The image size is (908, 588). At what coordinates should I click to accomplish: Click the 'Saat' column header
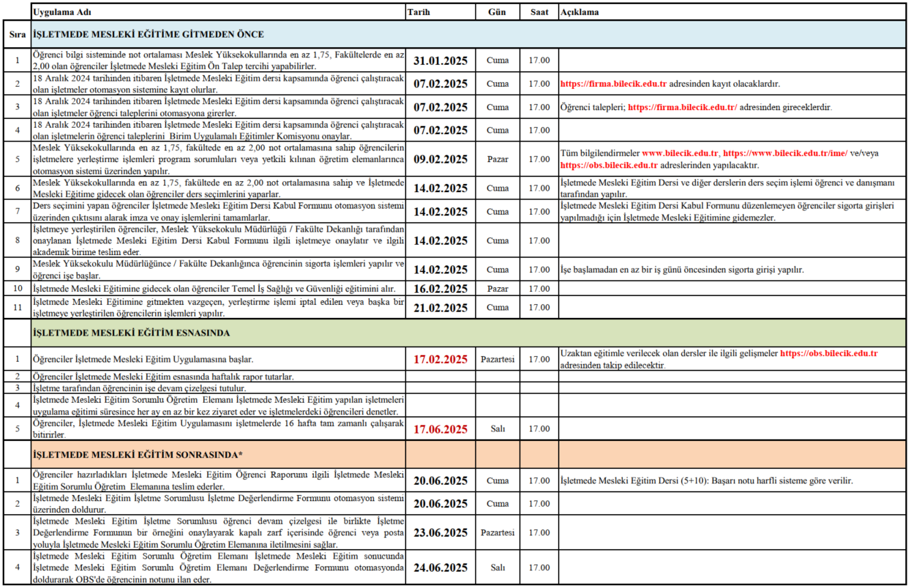click(539, 13)
